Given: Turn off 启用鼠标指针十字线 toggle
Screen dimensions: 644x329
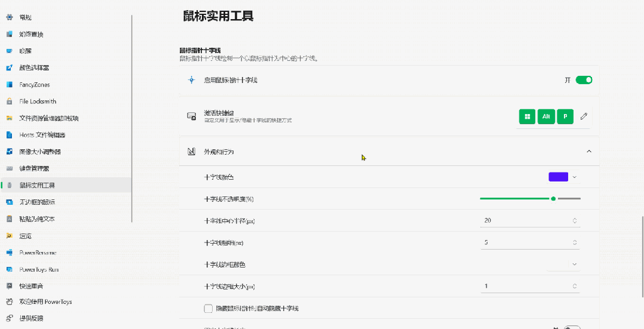Looking at the screenshot, I should coord(584,80).
